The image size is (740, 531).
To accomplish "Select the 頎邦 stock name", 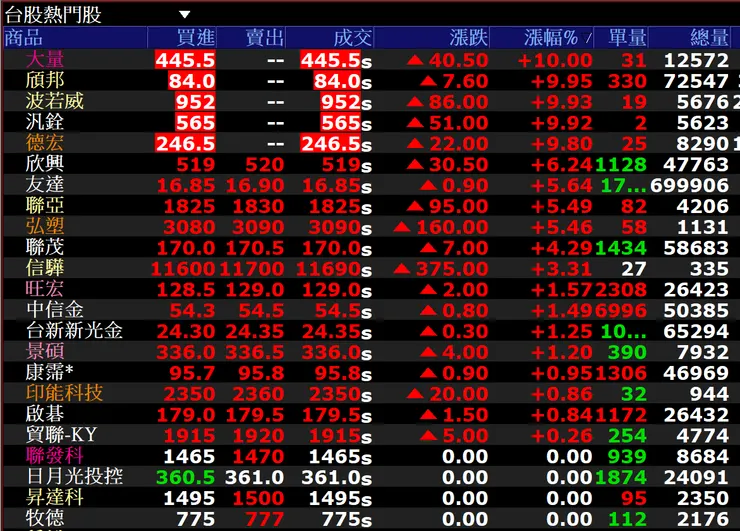I will [45, 81].
